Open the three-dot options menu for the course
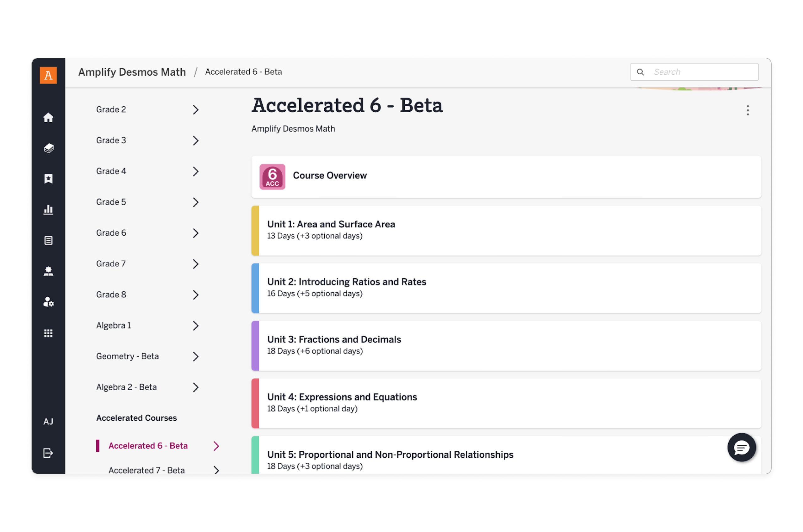This screenshot has width=803, height=532. click(748, 111)
